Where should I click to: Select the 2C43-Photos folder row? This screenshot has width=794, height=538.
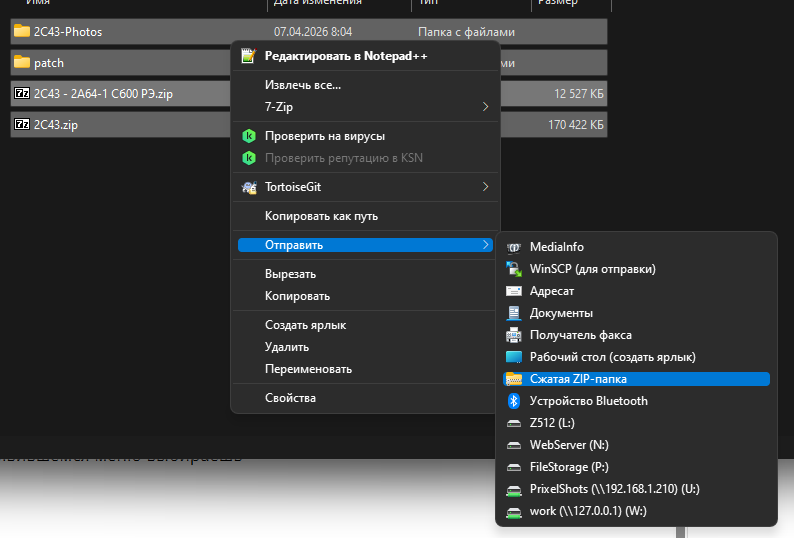(308, 31)
